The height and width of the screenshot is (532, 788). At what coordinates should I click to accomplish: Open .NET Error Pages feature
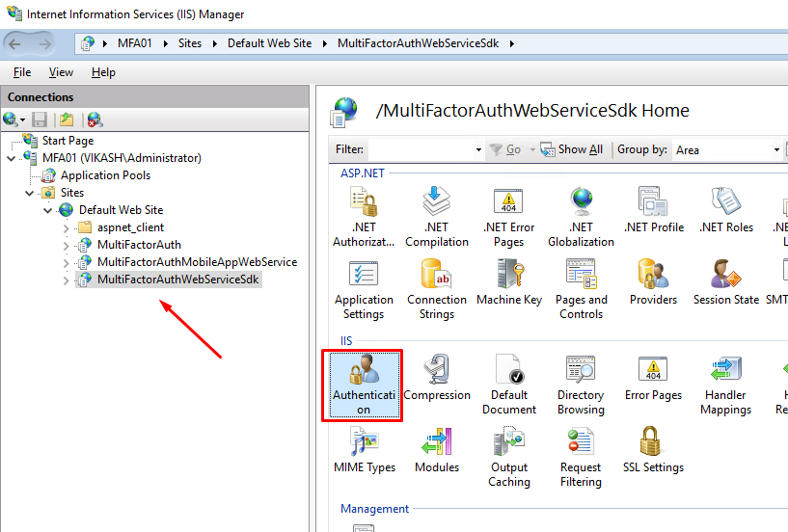[508, 217]
